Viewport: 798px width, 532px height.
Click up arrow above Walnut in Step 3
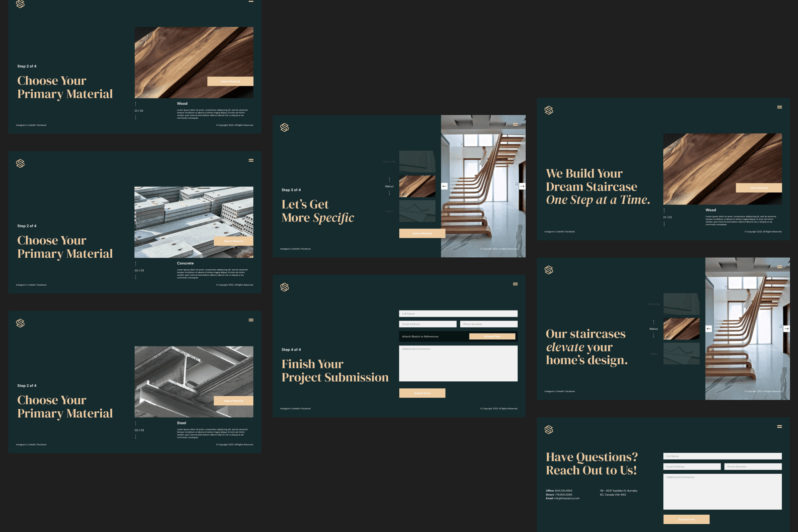389,180
